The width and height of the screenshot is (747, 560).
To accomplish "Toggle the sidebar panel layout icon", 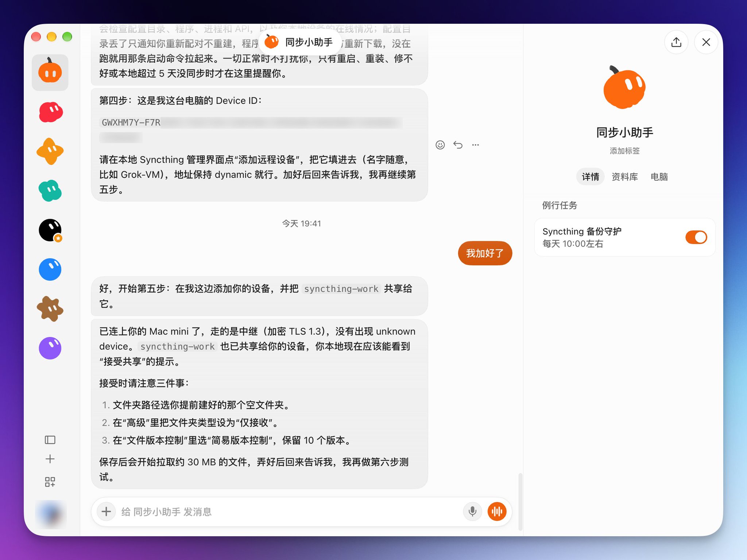I will point(50,440).
